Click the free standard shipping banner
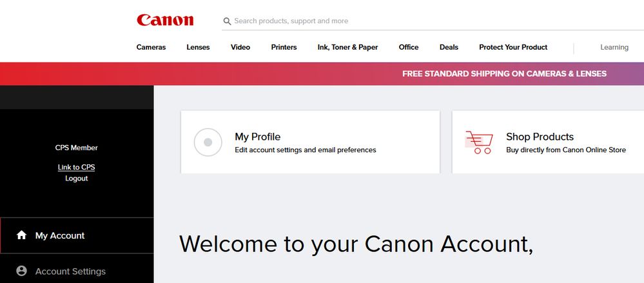The width and height of the screenshot is (644, 283). coord(504,73)
